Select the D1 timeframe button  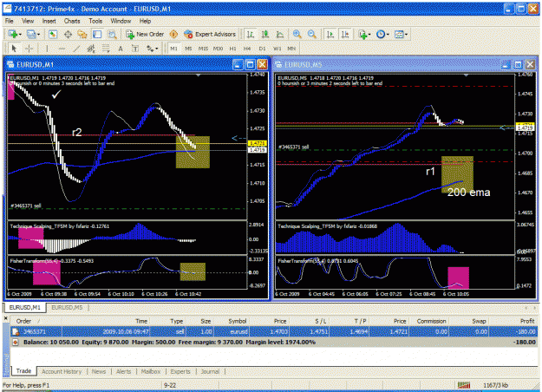pyautogui.click(x=263, y=49)
